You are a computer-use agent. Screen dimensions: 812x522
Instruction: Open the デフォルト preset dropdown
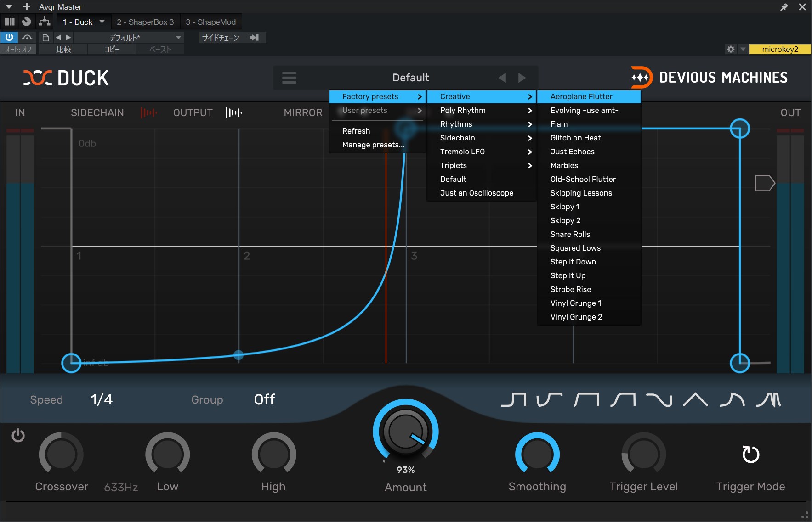(130, 38)
